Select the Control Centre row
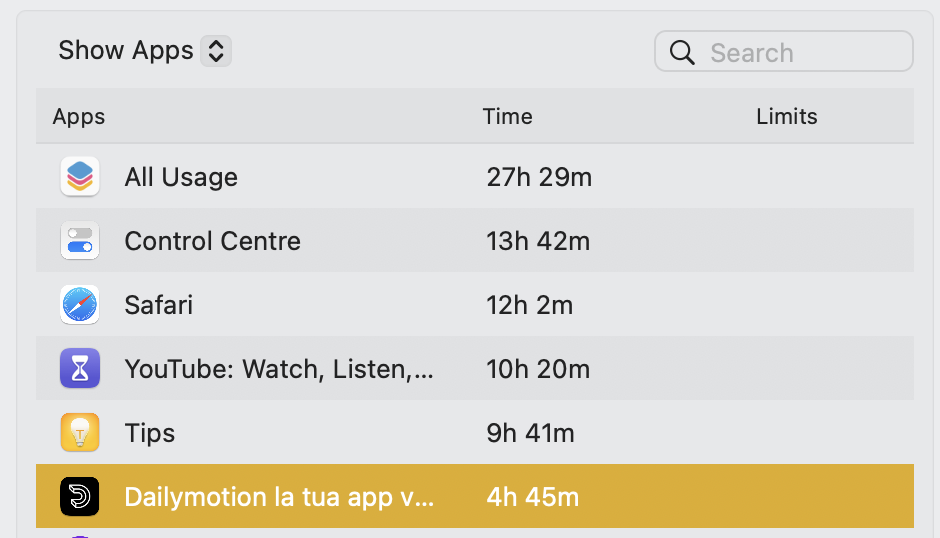The height and width of the screenshot is (538, 940). tap(475, 241)
